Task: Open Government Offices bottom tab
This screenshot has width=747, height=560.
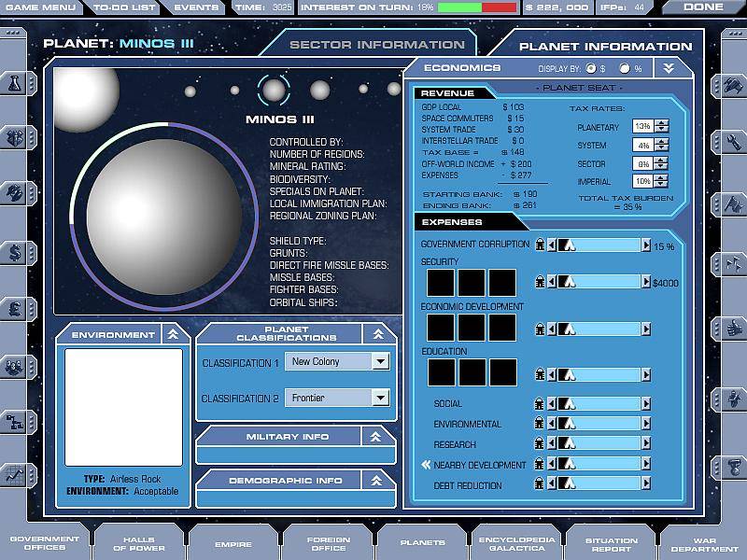Action: (44, 543)
